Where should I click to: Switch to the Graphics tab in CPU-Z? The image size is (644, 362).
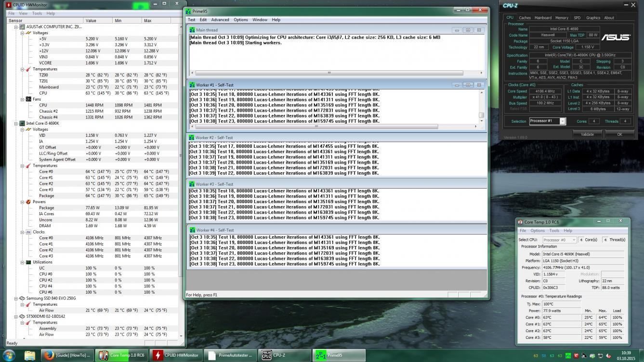point(593,18)
